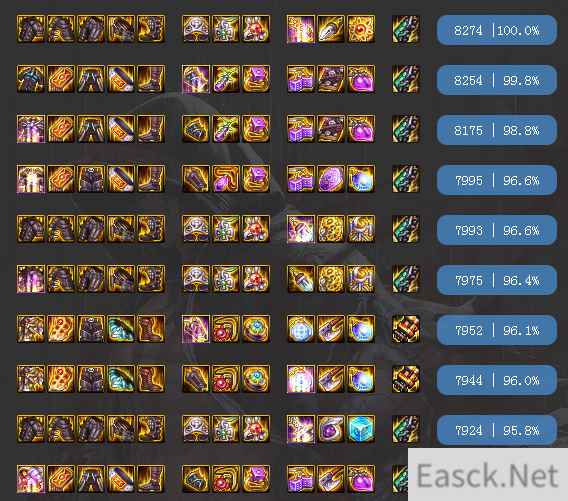
Task: Click the 7924 | 95.8% score bar
Action: [x=496, y=430]
